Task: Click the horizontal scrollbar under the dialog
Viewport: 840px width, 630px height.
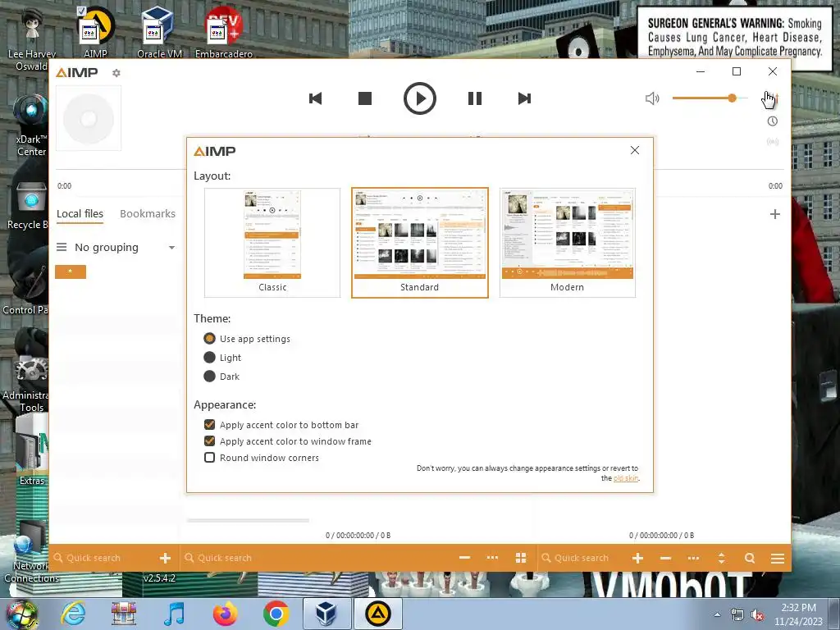Action: [248, 520]
